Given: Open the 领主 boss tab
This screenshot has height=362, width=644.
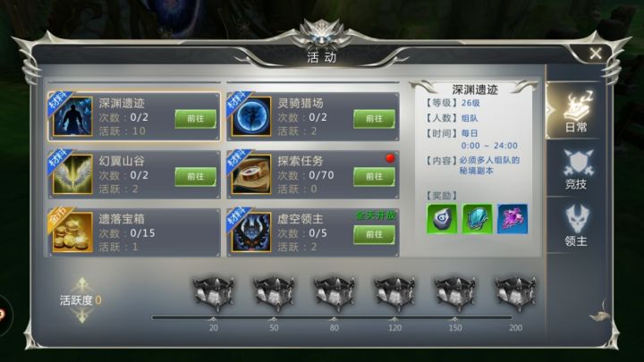Looking at the screenshot, I should tap(575, 226).
